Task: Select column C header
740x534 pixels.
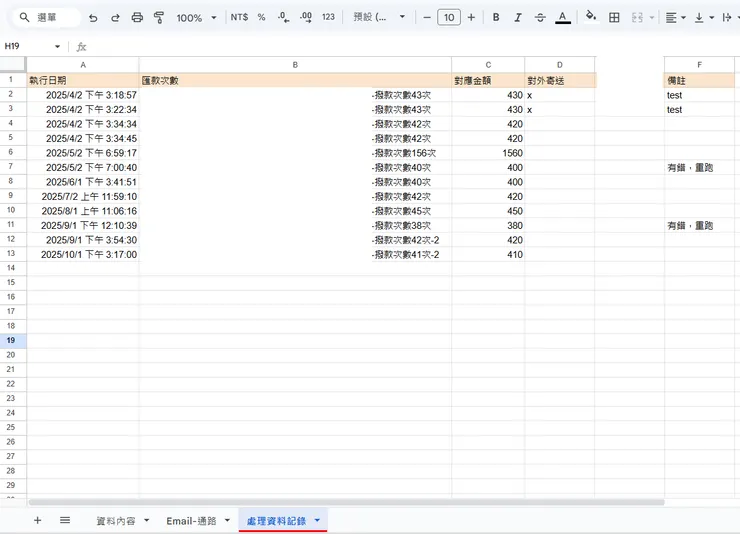Action: pos(488,65)
